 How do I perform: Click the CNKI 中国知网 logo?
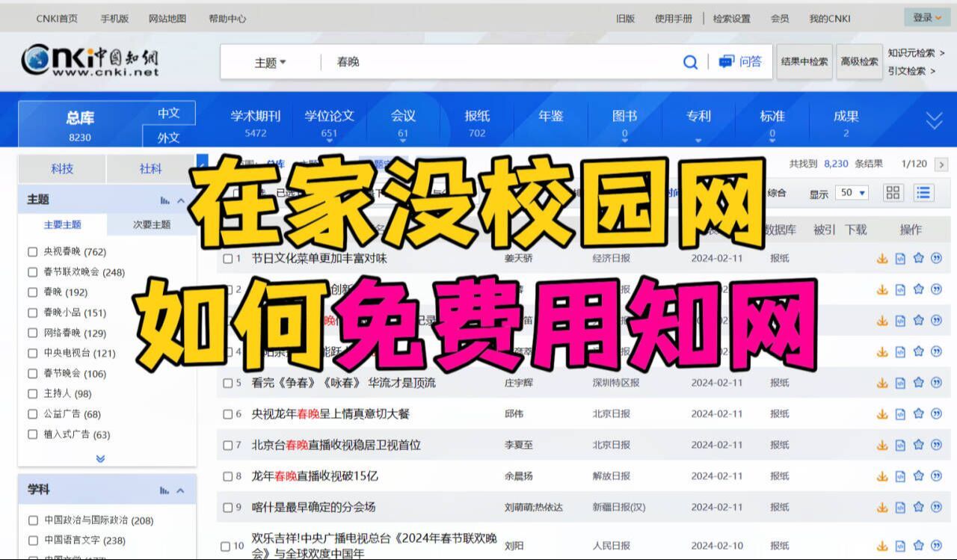[90, 61]
